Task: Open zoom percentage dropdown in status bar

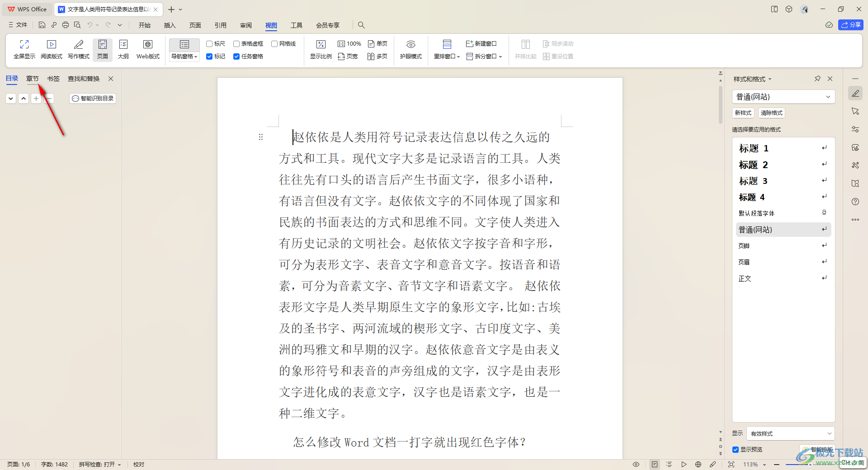Action: (764, 465)
